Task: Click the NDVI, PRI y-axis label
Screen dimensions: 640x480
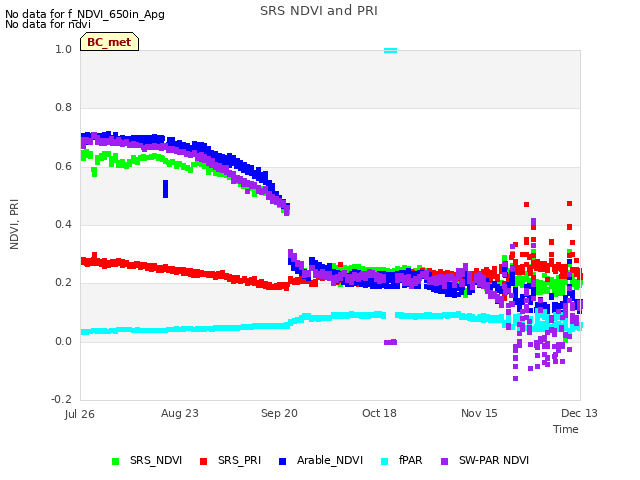Action: click(14, 224)
